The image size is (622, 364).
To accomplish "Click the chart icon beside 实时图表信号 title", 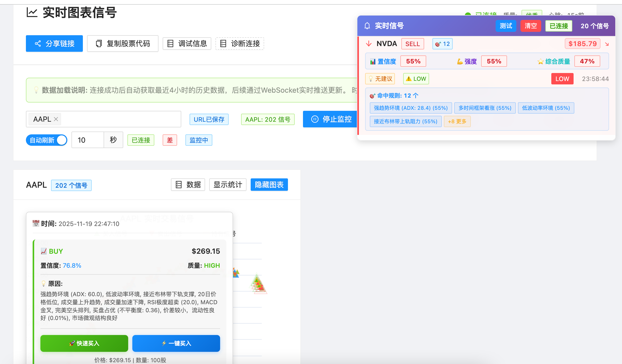I will pos(32,12).
